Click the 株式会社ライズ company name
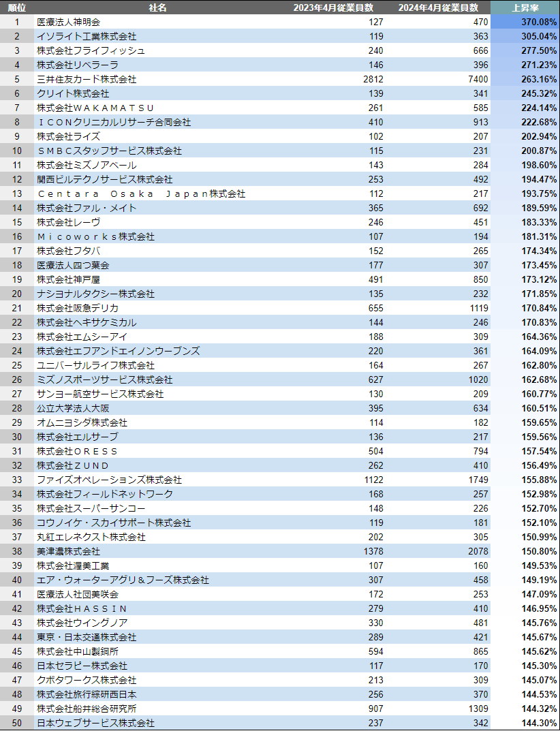This screenshot has height=731, width=560. click(x=69, y=136)
